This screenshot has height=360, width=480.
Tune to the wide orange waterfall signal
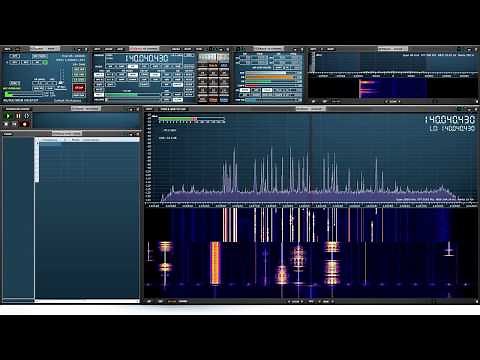click(215, 263)
